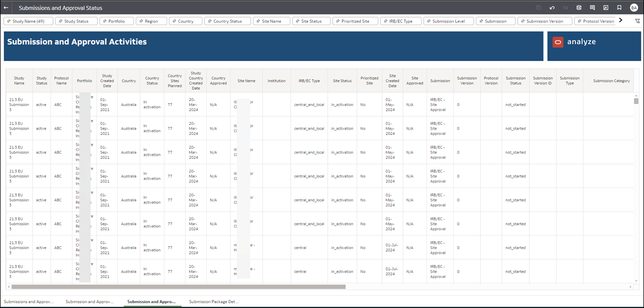The image size is (644, 308).
Task: Click the pin icon on Site Name filter
Action: point(259,21)
